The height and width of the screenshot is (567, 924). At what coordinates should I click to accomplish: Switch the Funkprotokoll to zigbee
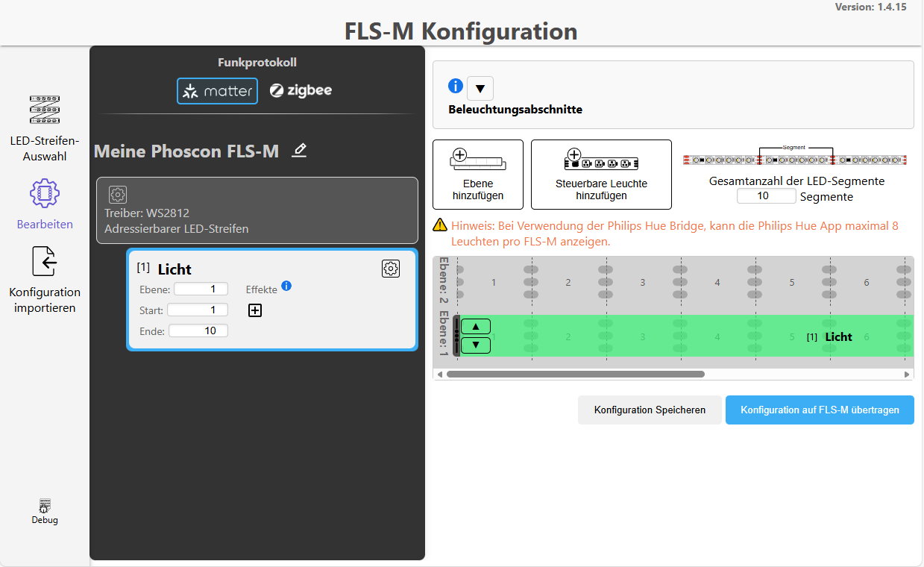pos(301,90)
